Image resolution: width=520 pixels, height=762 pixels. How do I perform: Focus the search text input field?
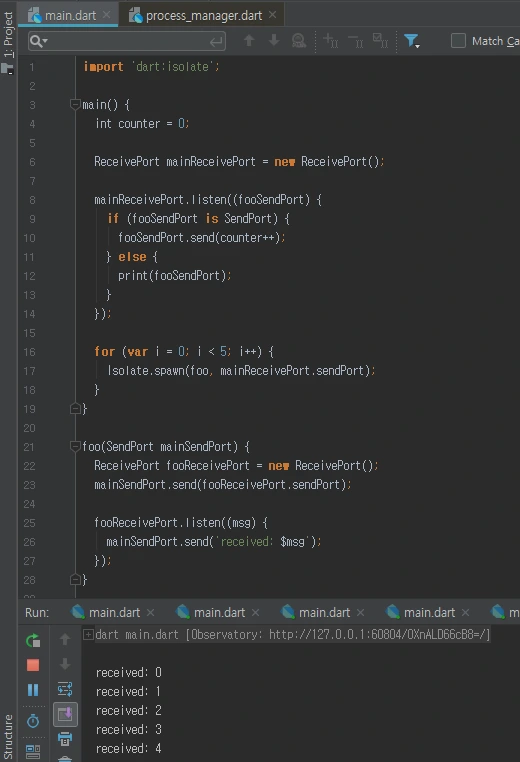click(127, 41)
